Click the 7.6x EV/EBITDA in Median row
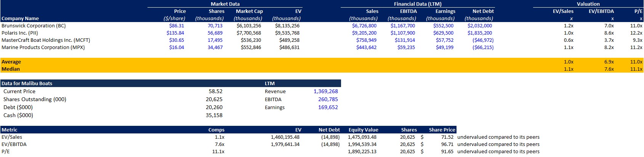 pos(609,69)
